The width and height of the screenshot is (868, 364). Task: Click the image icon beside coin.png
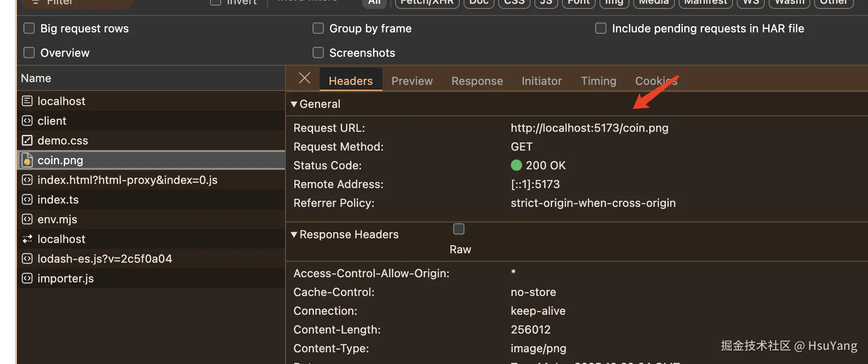pos(27,160)
